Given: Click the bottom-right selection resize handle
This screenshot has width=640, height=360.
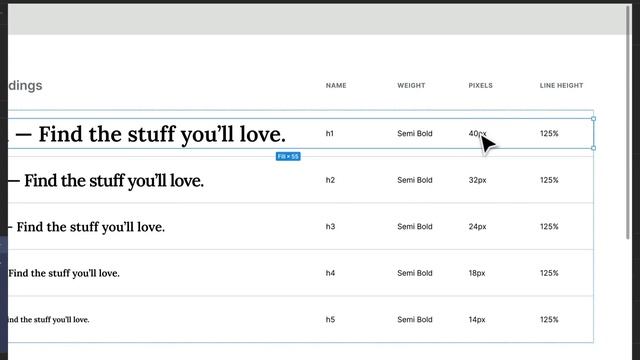Looking at the screenshot, I should pyautogui.click(x=593, y=148).
